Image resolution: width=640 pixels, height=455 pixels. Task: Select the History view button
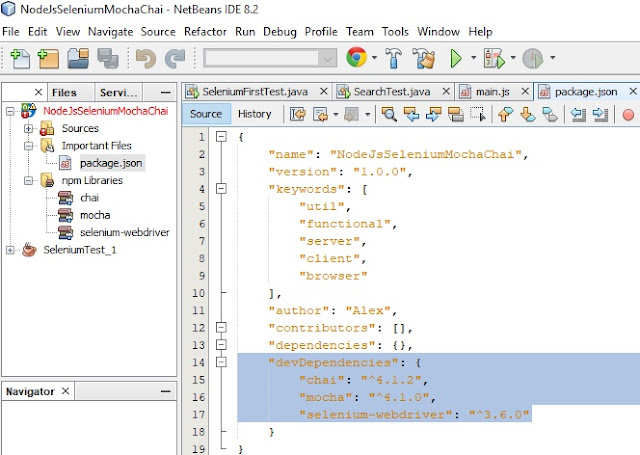tap(254, 114)
